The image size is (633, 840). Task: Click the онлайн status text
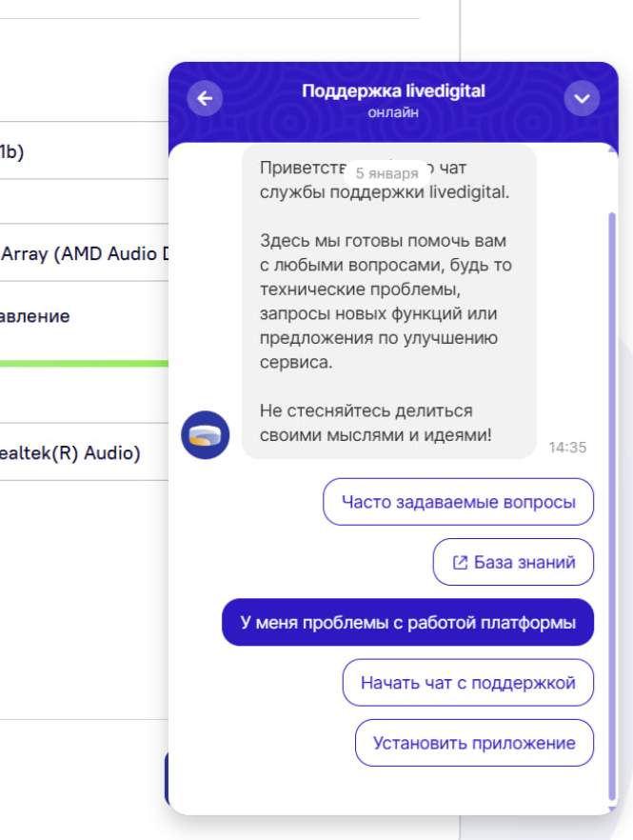pyautogui.click(x=393, y=112)
